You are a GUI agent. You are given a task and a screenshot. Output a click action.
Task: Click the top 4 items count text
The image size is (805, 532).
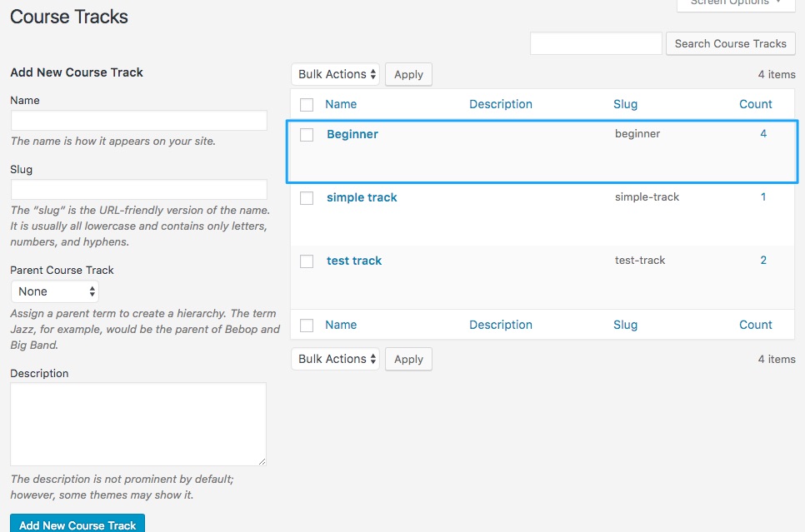(x=777, y=74)
